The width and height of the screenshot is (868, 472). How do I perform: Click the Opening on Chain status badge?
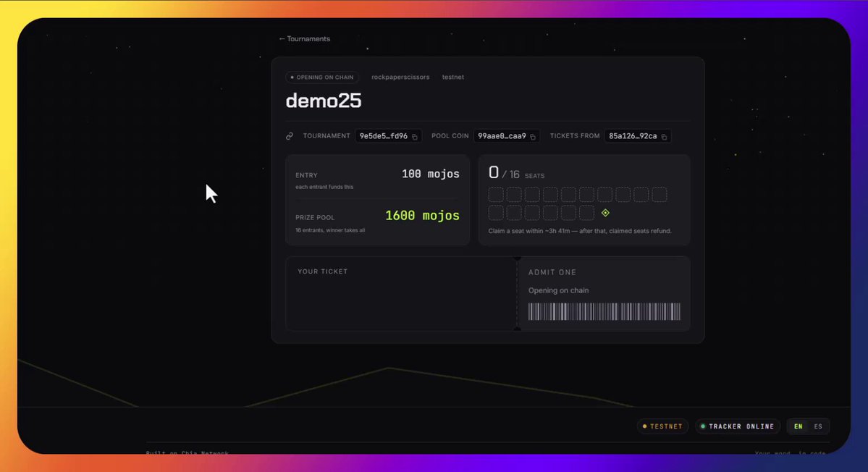click(x=322, y=77)
